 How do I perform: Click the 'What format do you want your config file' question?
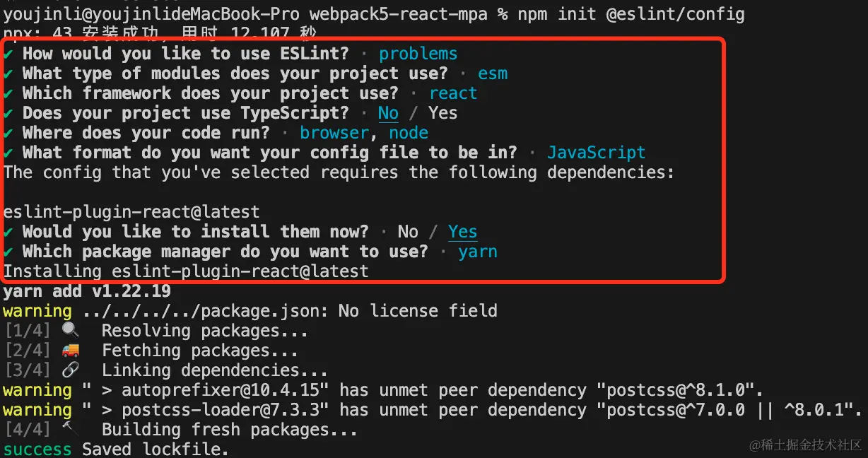pos(269,153)
